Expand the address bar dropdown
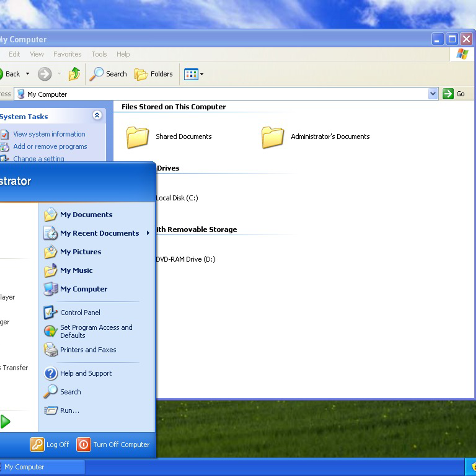 tap(433, 94)
